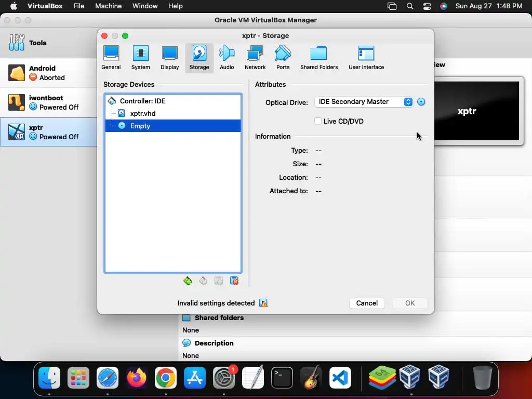Select the iwontboot VM in the list
Image resolution: width=532 pixels, height=399 pixels.
(x=48, y=102)
